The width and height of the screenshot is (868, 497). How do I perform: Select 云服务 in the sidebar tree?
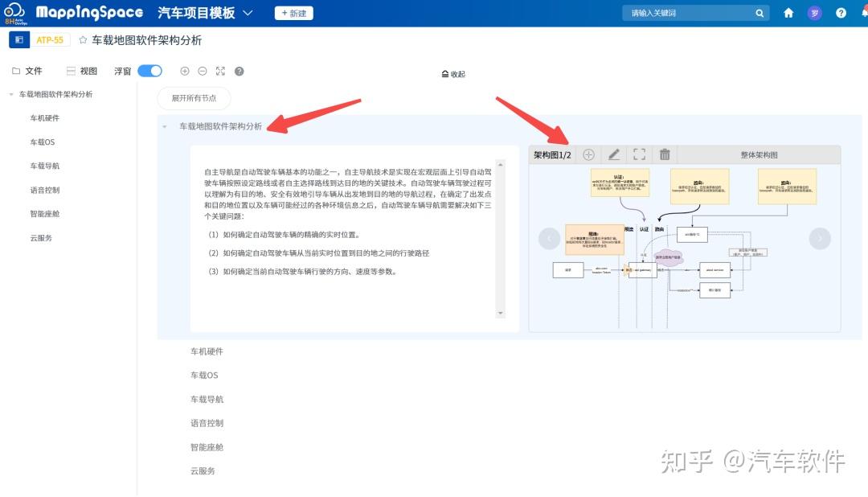pos(41,238)
